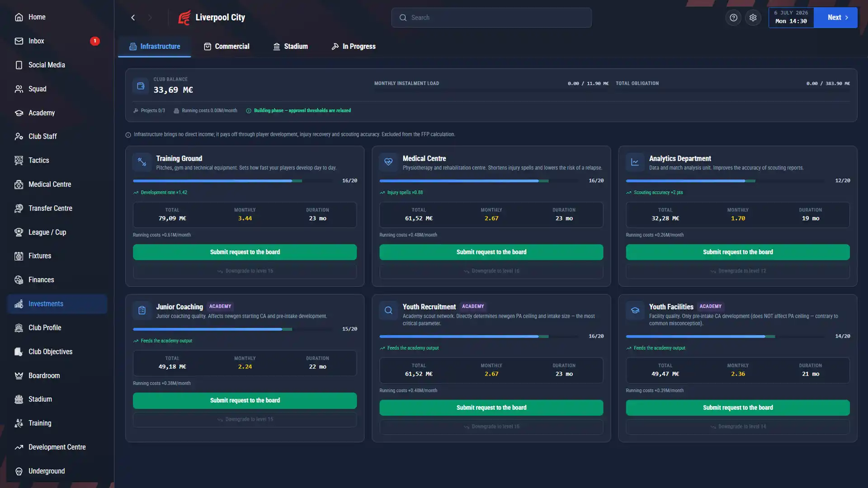Focus the Search field

coord(491,18)
